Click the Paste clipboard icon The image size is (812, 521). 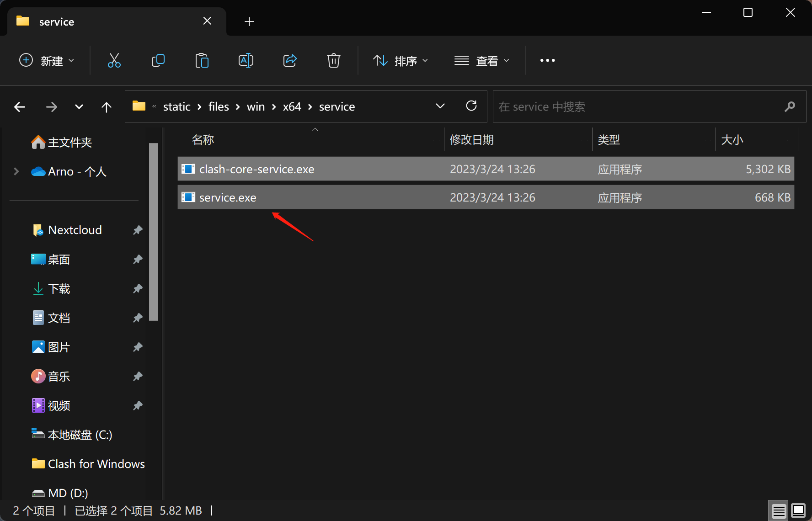[202, 60]
